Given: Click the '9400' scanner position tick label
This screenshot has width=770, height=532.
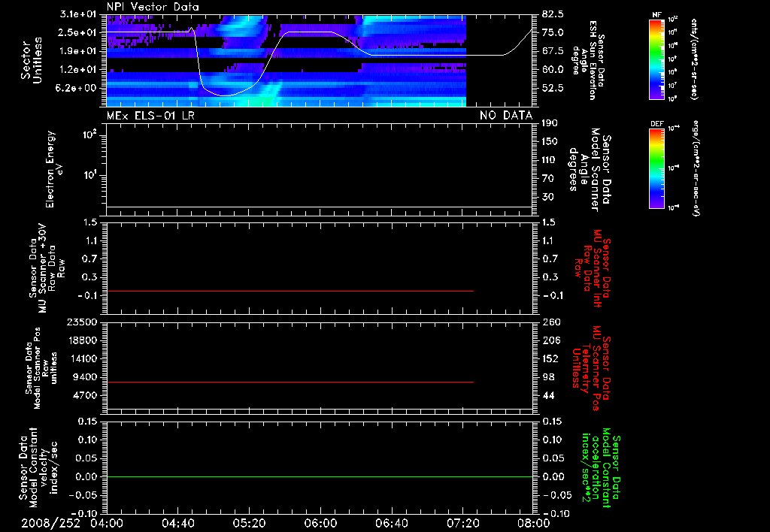Looking at the screenshot, I should (x=84, y=377).
